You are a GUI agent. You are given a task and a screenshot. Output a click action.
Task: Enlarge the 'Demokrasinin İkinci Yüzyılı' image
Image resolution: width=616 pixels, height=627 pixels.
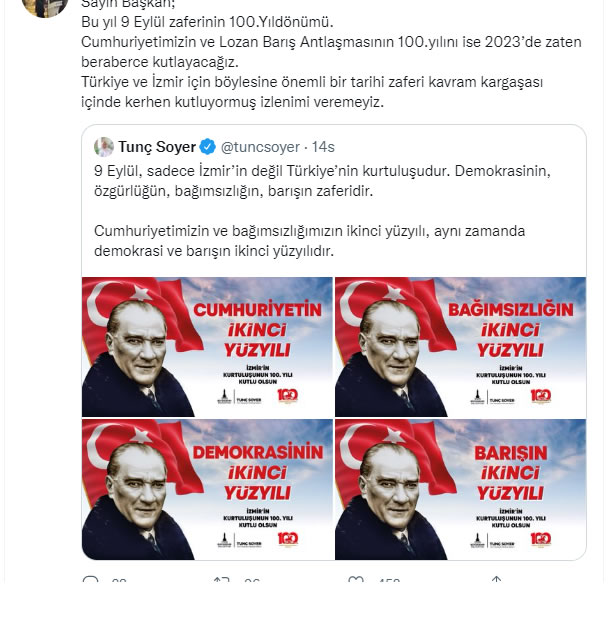tap(207, 489)
